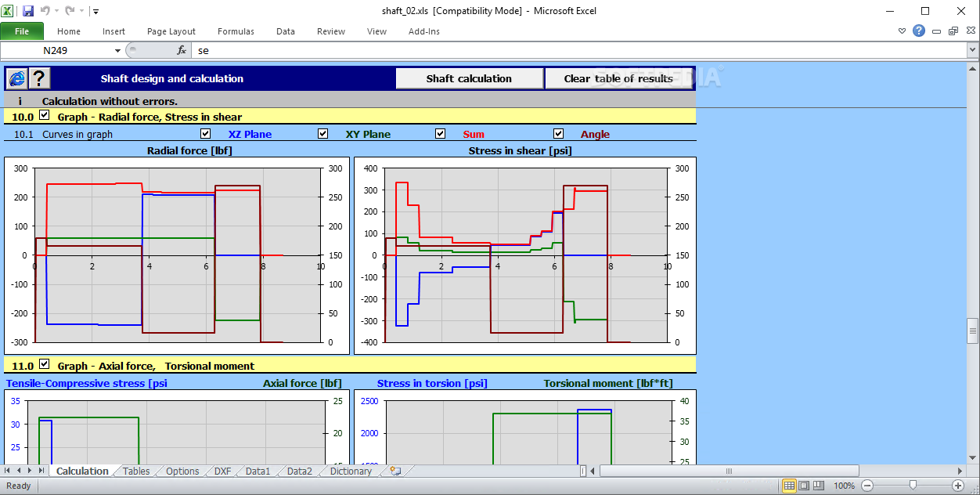Toggle the Sum curve checkbox
This screenshot has height=495, width=980.
click(441, 133)
